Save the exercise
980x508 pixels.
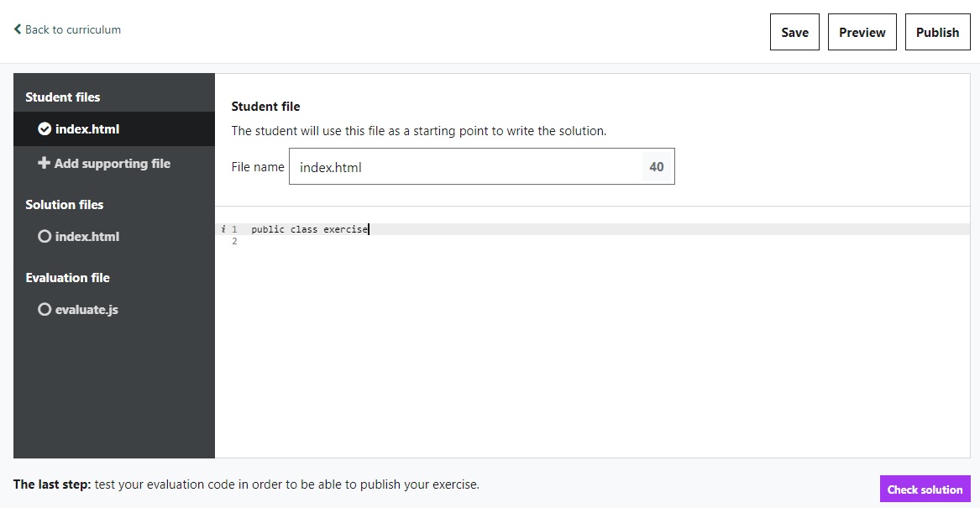pyautogui.click(x=794, y=33)
